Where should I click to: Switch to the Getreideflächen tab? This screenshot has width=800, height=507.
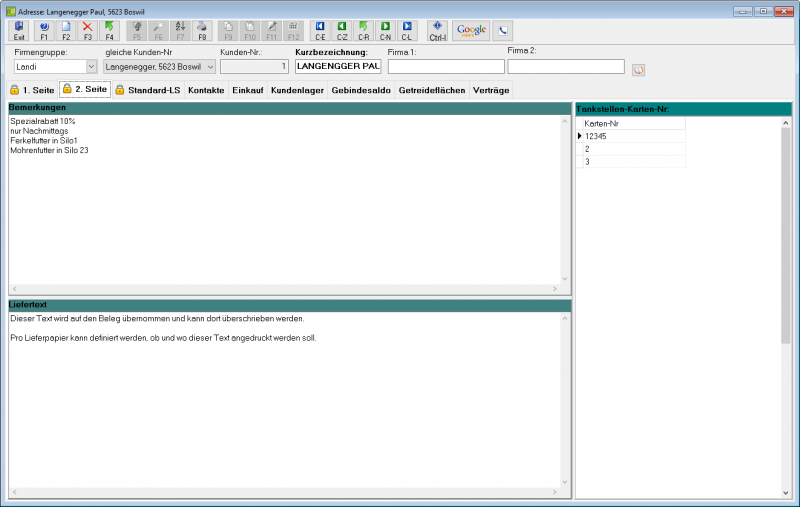coord(432,90)
